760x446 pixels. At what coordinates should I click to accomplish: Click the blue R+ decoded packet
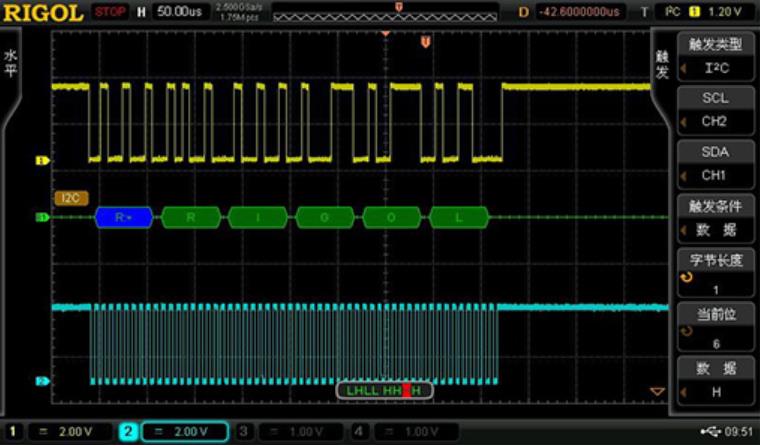pos(124,217)
